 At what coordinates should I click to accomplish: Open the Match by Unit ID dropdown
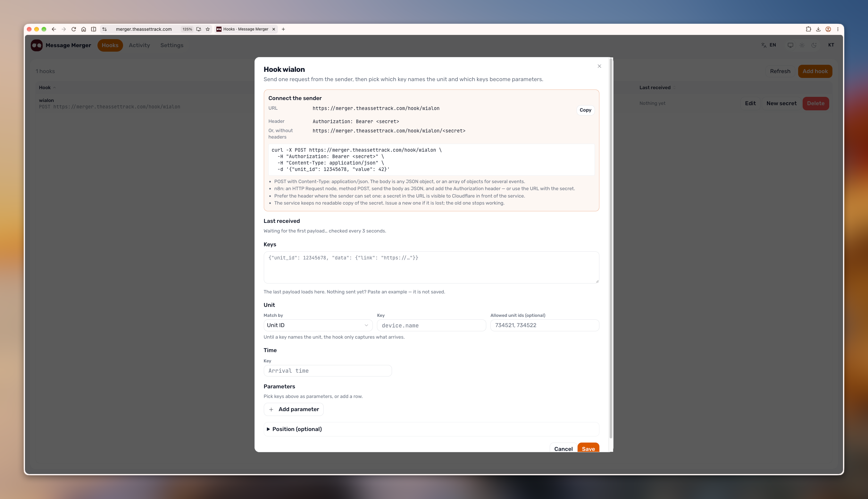(318, 325)
